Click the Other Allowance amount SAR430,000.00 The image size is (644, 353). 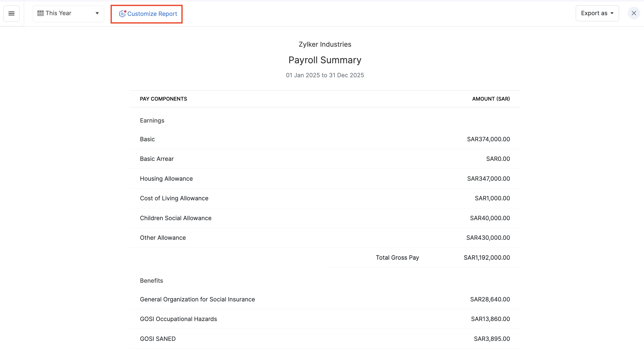[x=488, y=238]
